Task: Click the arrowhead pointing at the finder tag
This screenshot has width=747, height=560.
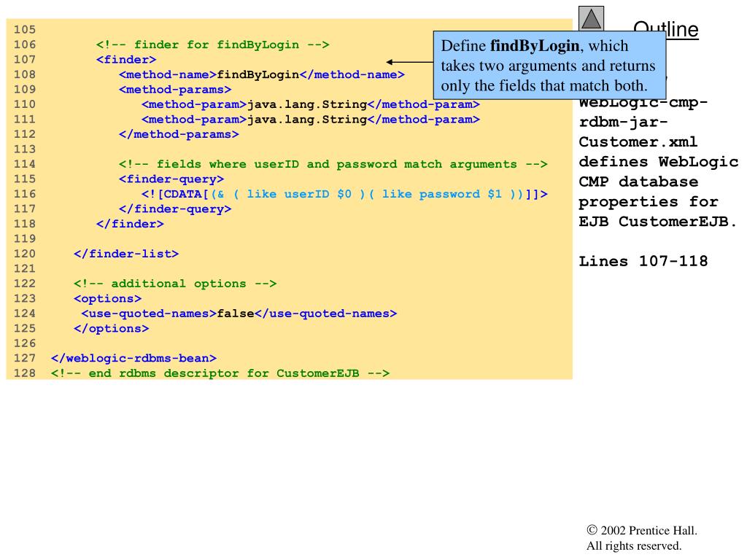Action: point(391,62)
